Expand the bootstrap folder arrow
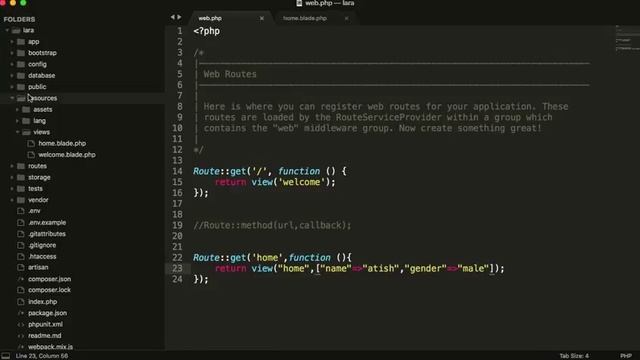 (12, 53)
